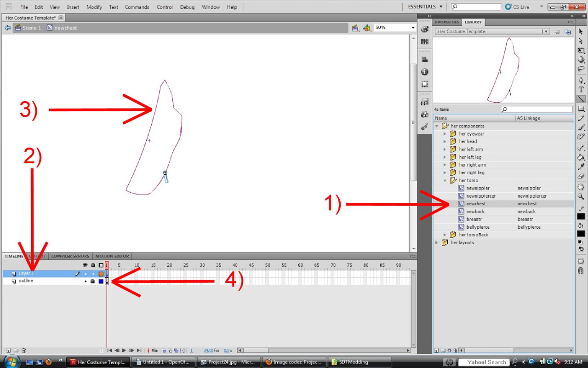Open the stage zoom 50% dropdown
The height and width of the screenshot is (368, 588).
[x=412, y=28]
